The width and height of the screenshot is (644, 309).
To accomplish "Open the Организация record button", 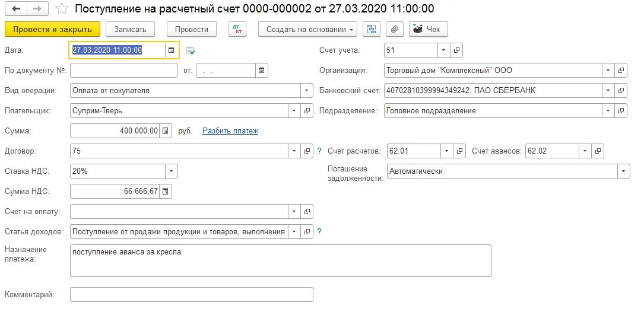I will [x=621, y=70].
